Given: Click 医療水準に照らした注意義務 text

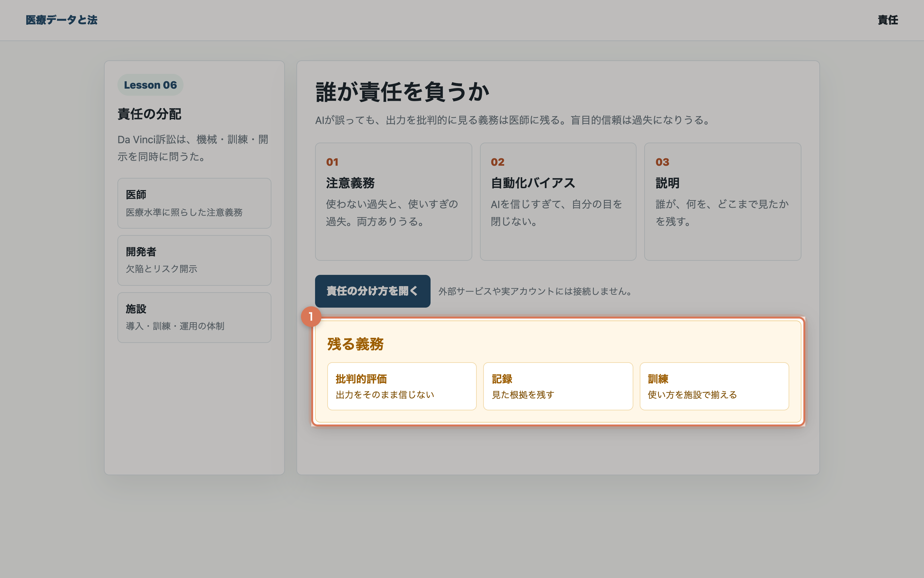Looking at the screenshot, I should tap(184, 212).
